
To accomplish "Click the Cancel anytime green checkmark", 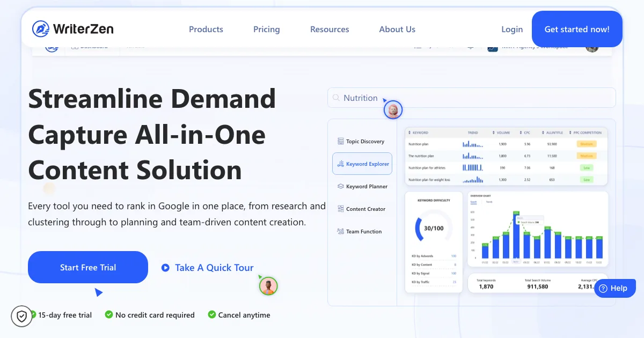I will click(x=212, y=315).
